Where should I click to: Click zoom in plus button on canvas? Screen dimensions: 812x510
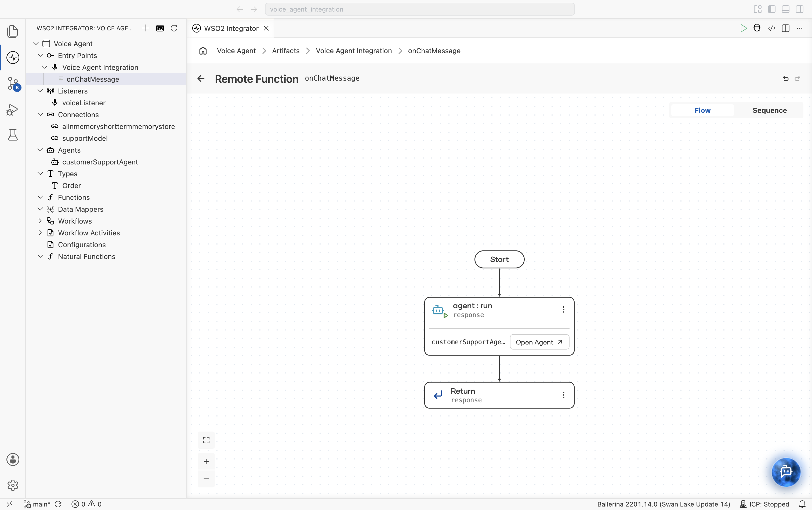coord(206,461)
